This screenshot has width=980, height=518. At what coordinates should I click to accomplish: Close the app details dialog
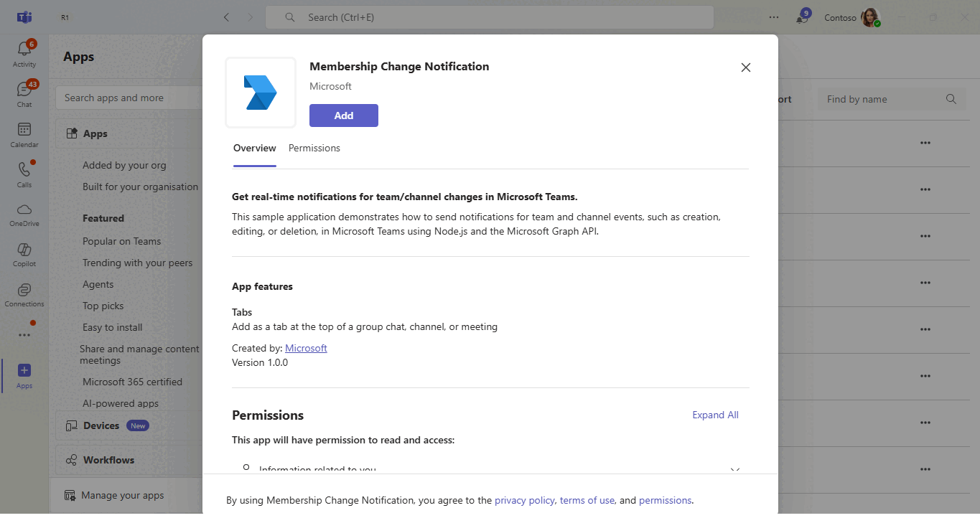point(746,67)
